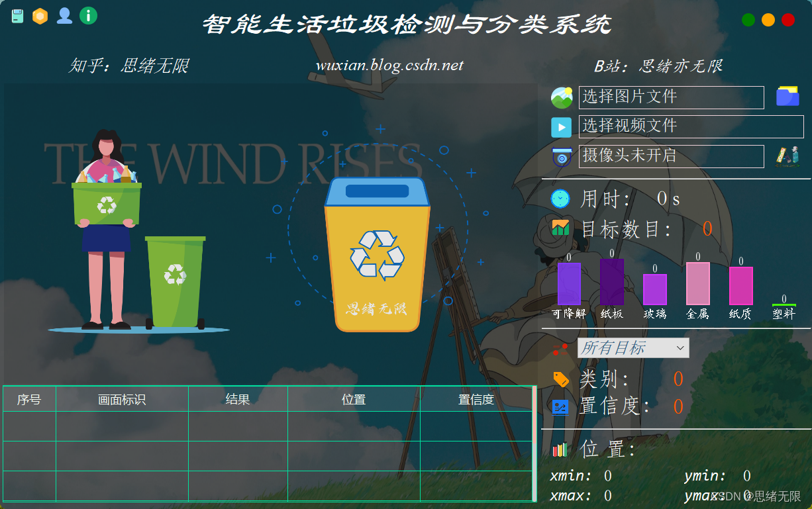Click the xmin label
The image size is (812, 509).
click(571, 475)
